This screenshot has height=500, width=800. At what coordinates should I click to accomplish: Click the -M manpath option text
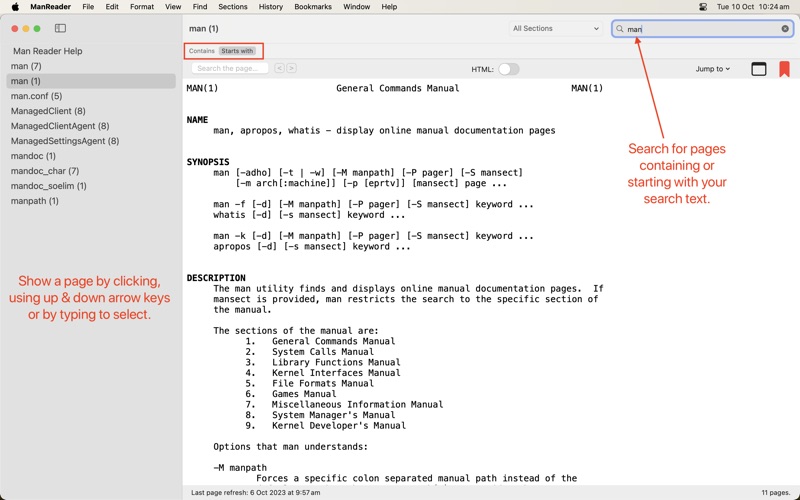[240, 468]
